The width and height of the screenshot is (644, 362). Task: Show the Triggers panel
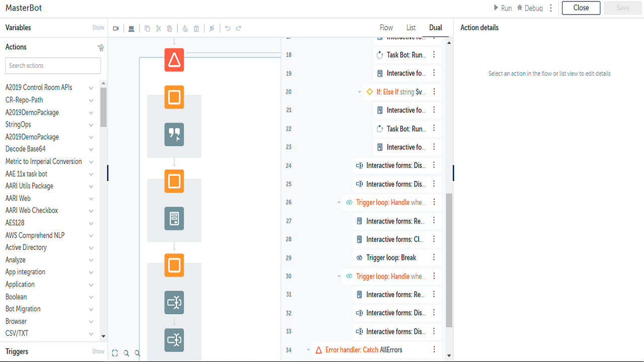point(98,351)
